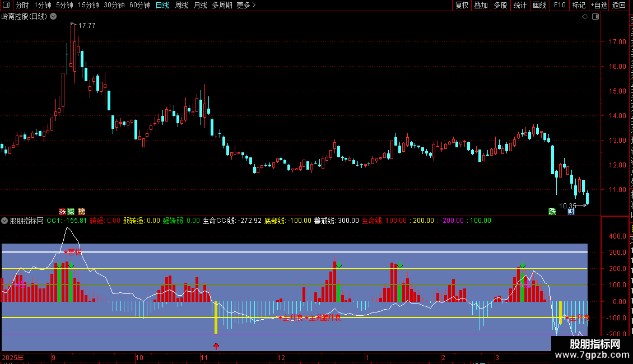Click the CC1: -155.81 value
The width and height of the screenshot is (633, 364).
[67, 221]
